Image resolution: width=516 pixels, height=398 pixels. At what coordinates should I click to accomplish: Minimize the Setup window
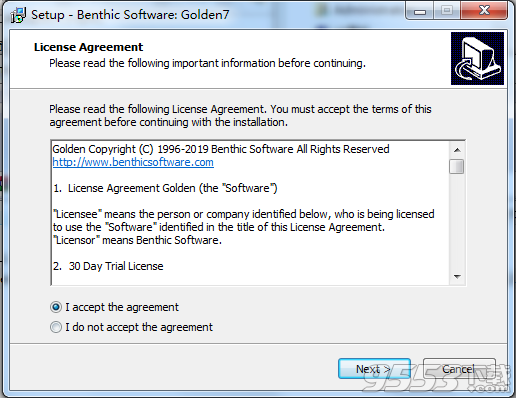[420, 11]
